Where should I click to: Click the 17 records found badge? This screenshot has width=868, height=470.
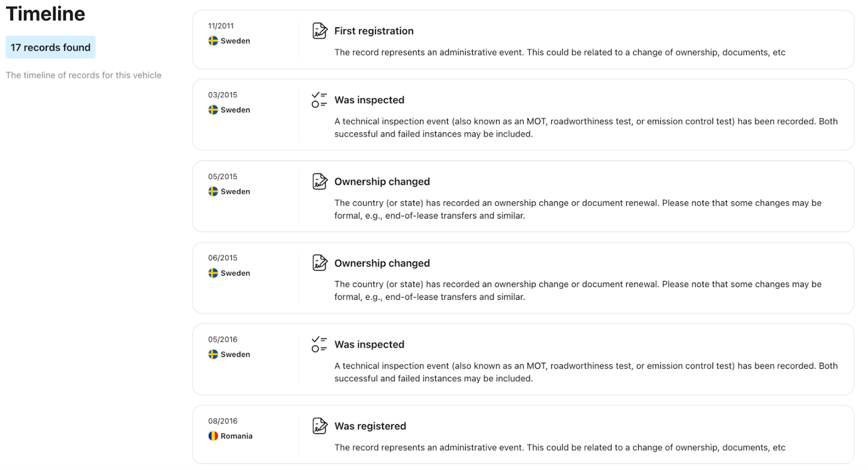coord(51,47)
